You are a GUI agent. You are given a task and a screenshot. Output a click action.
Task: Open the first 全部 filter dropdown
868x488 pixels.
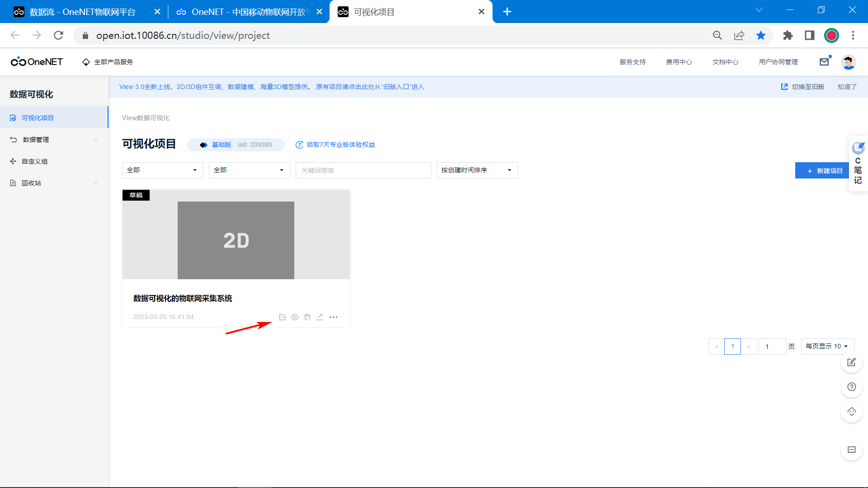pyautogui.click(x=162, y=170)
